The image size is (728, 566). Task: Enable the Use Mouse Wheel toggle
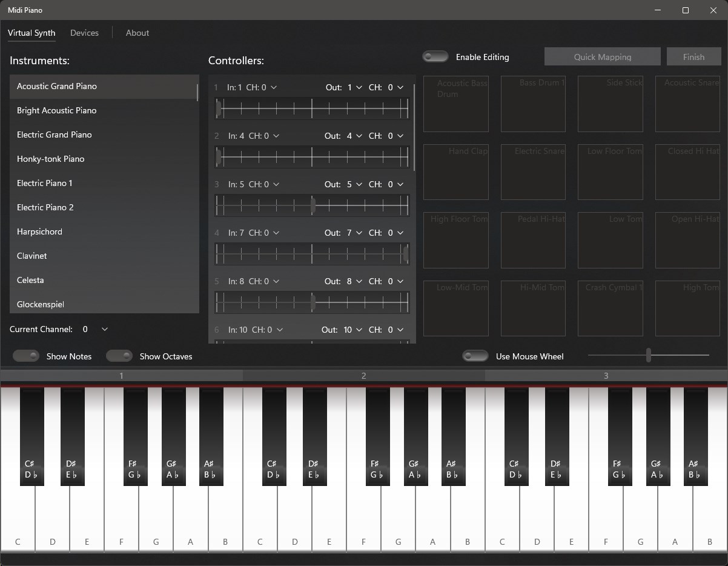click(475, 356)
